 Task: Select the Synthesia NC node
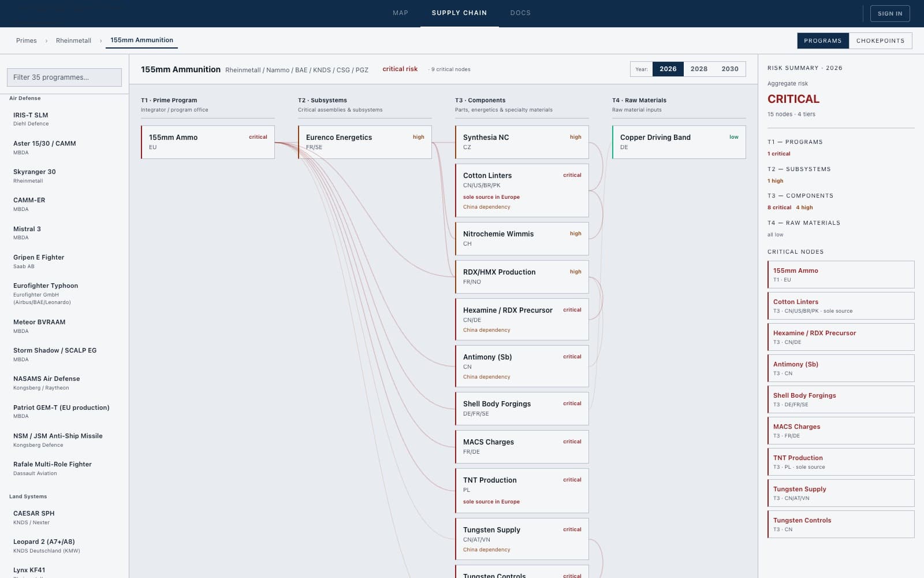coord(522,142)
